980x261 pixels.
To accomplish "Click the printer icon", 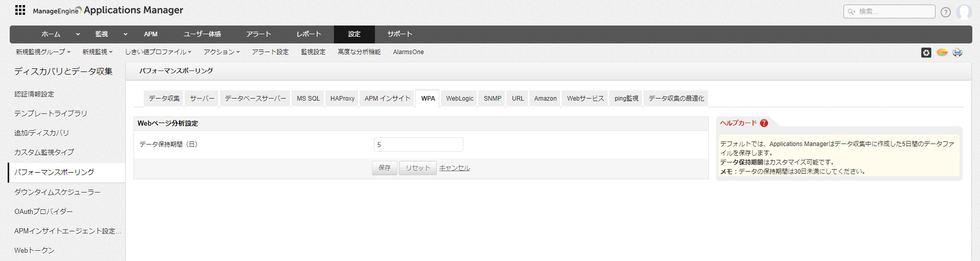I will 957,53.
